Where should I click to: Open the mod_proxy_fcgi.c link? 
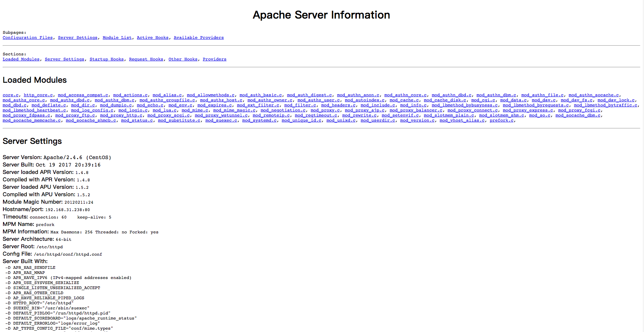tap(579, 110)
